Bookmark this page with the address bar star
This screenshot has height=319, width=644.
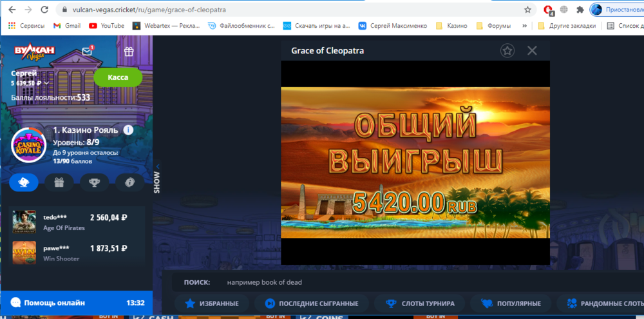(527, 10)
